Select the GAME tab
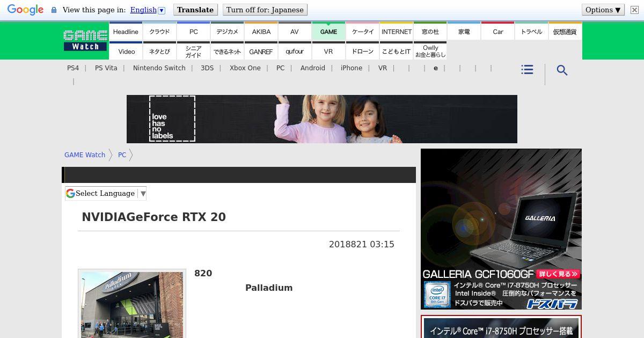 tap(328, 32)
